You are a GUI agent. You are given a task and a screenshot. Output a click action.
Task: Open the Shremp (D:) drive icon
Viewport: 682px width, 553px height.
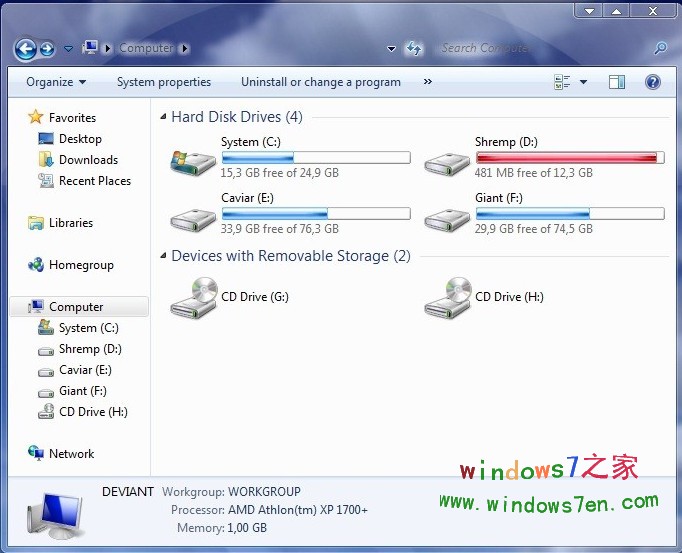coord(446,161)
